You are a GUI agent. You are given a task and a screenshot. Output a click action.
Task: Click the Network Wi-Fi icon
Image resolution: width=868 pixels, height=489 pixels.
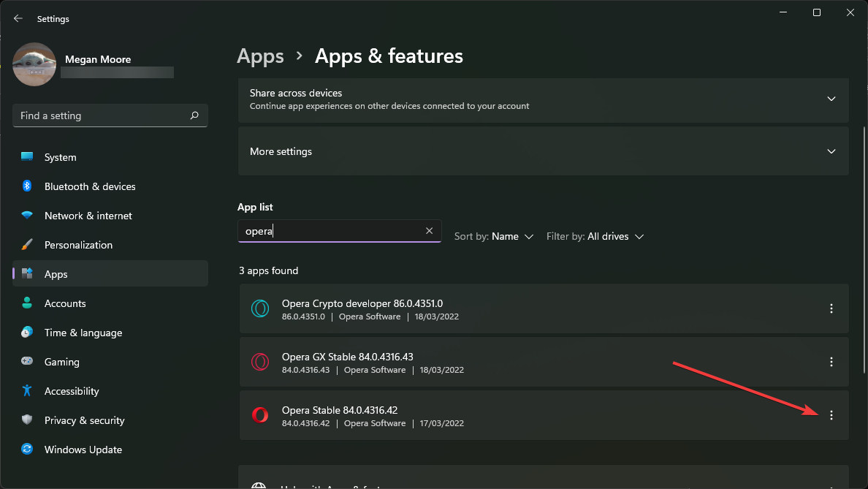coord(26,215)
